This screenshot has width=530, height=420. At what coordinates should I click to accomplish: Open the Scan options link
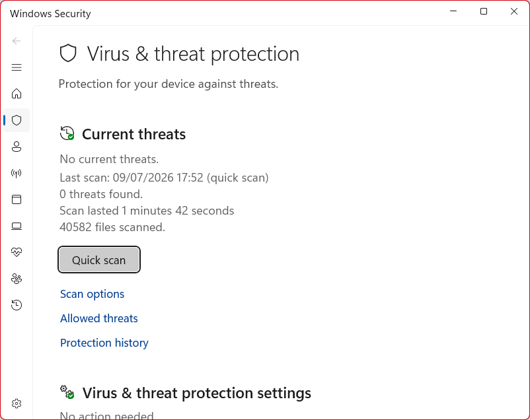pos(92,294)
